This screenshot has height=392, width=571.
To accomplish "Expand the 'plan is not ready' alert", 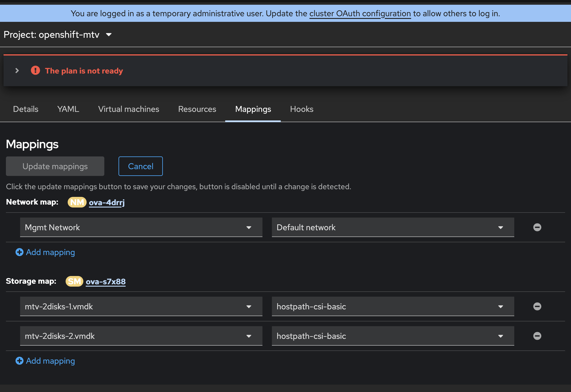I will (17, 71).
